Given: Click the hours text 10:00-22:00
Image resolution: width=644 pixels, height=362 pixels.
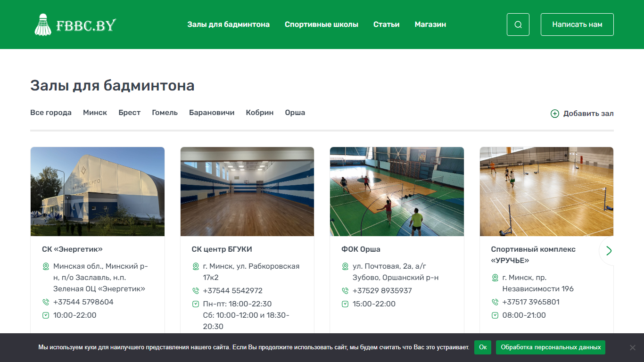Looking at the screenshot, I should [x=75, y=315].
